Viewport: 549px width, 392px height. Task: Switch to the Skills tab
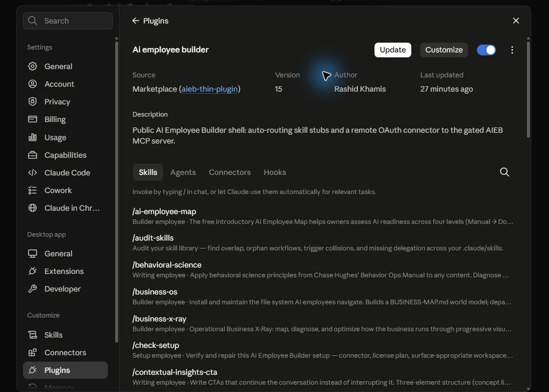click(x=148, y=172)
